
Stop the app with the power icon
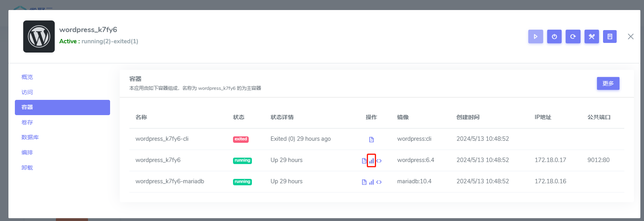(x=554, y=36)
